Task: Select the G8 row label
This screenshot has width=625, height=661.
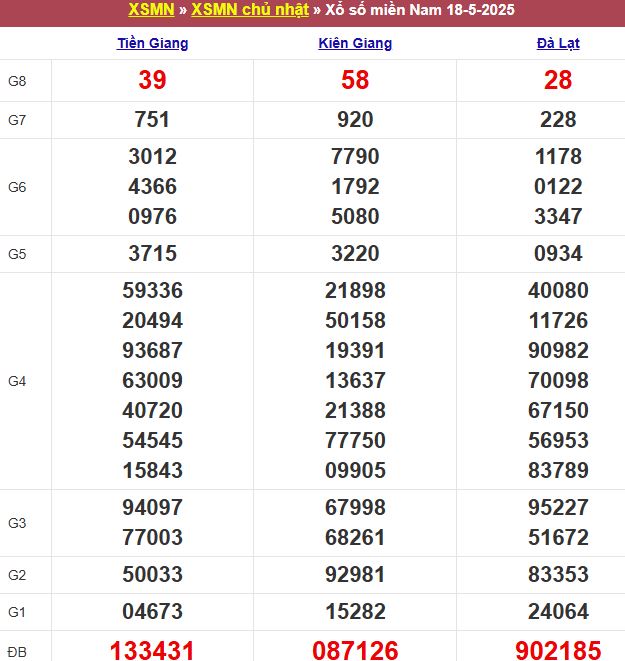Action: click(17, 81)
